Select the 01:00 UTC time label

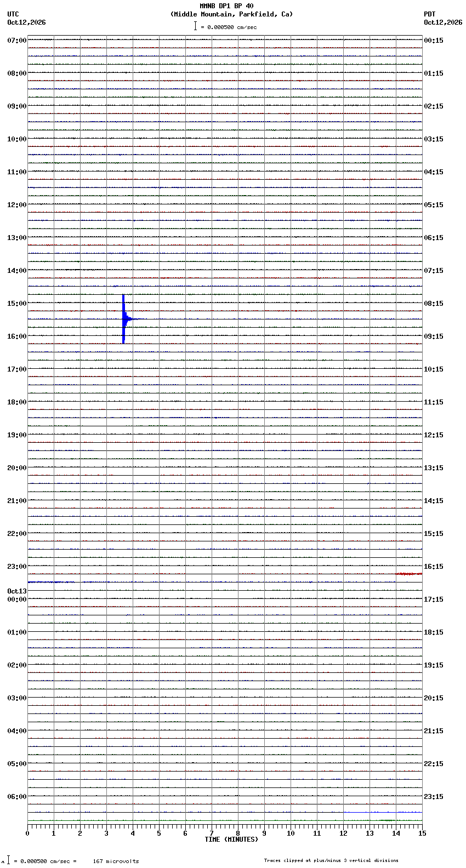point(17,632)
